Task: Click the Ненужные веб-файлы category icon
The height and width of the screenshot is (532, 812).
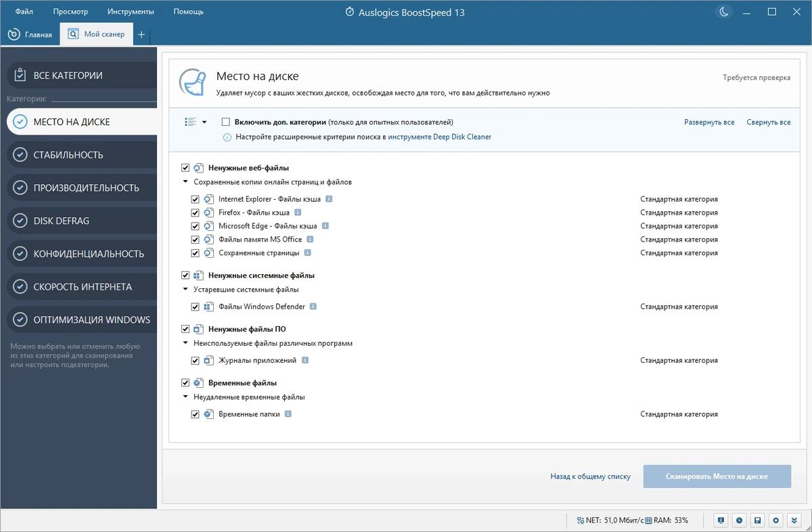Action: point(199,168)
